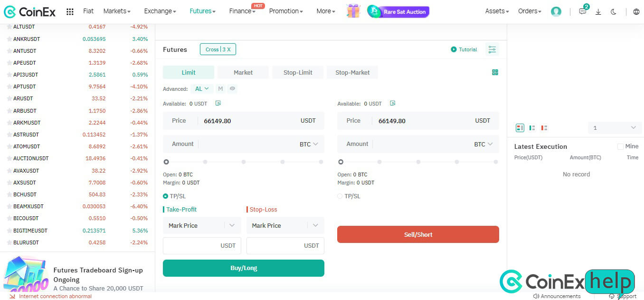Open the futures preferences settings icon
This screenshot has height=300, width=644.
coord(492,49)
